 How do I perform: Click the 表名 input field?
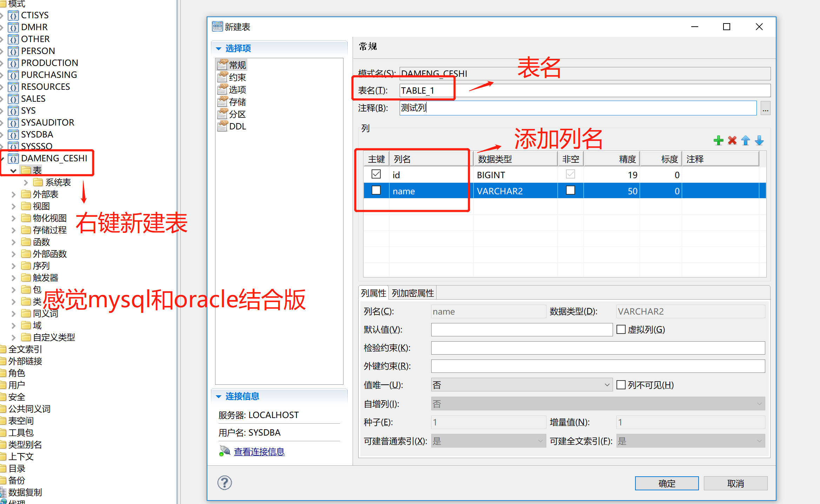coord(585,90)
